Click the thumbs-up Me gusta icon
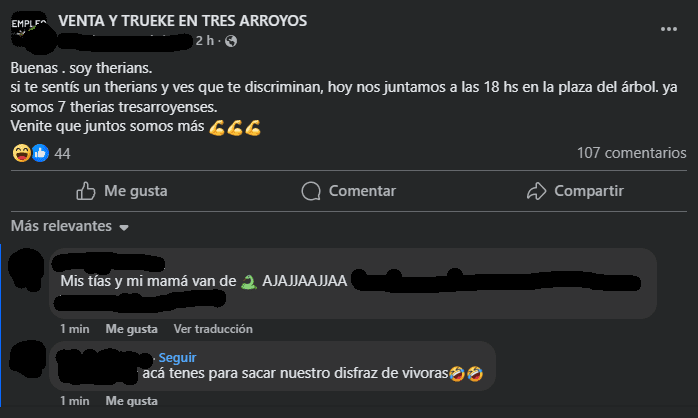The height and width of the screenshot is (418, 698). (x=85, y=191)
